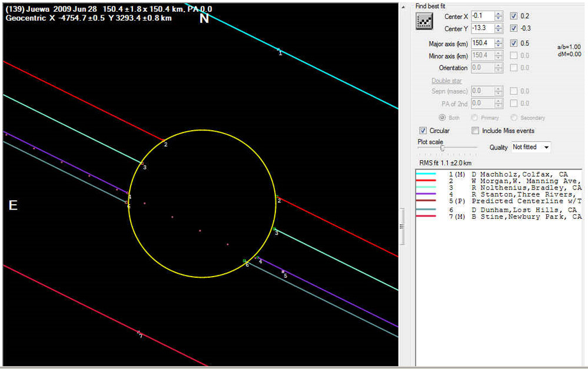Adjust the Plot scale slider handle
The image size is (588, 369).
[443, 148]
